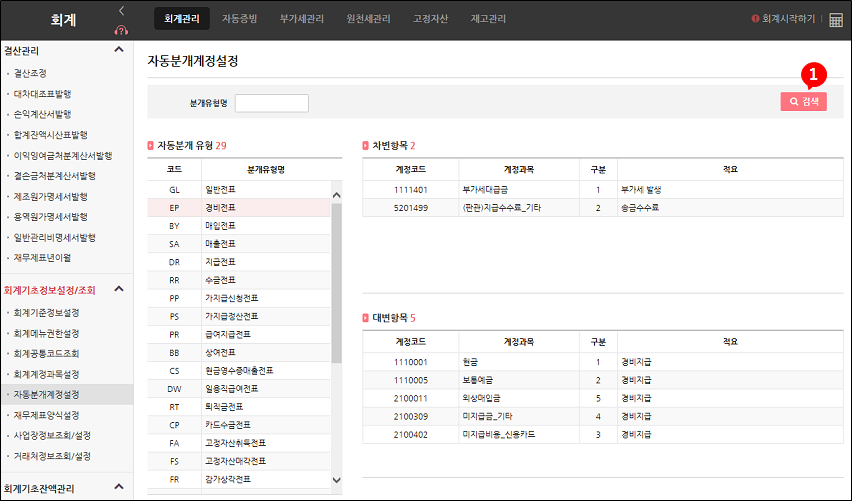The image size is (852, 501).
Task: Select the PS 가지급정산전표 row
Action: (x=239, y=316)
